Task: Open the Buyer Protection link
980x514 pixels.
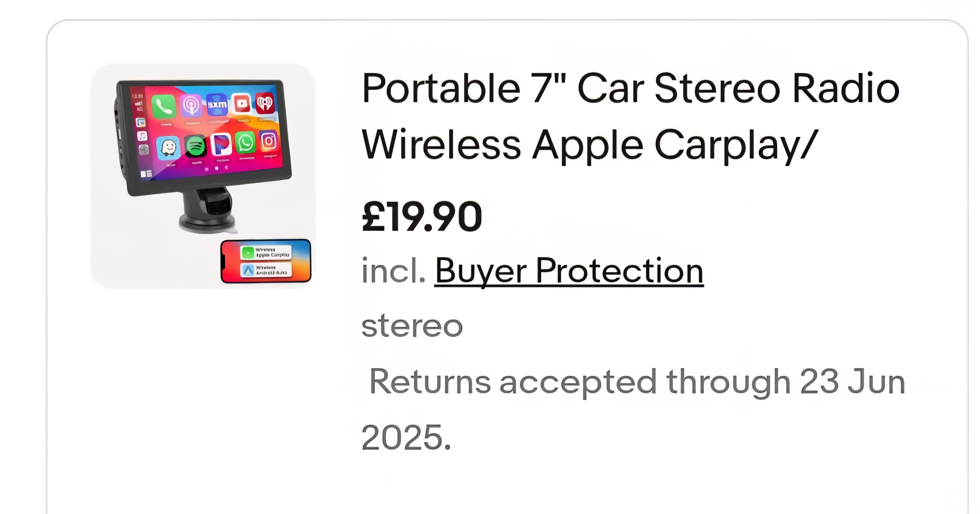Action: click(569, 271)
